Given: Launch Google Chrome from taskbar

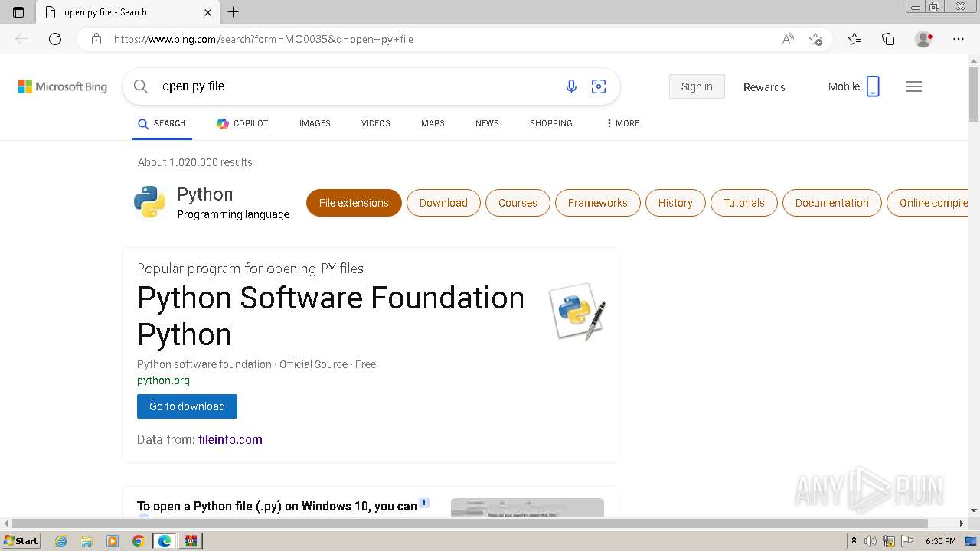Looking at the screenshot, I should 138,541.
